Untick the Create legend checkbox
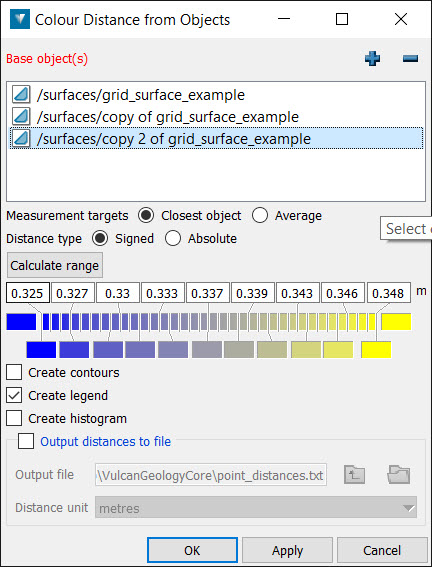This screenshot has width=432, height=567. [x=14, y=396]
